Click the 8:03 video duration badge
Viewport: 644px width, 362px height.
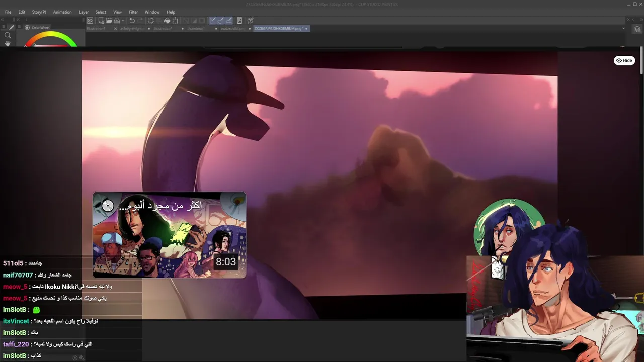225,262
